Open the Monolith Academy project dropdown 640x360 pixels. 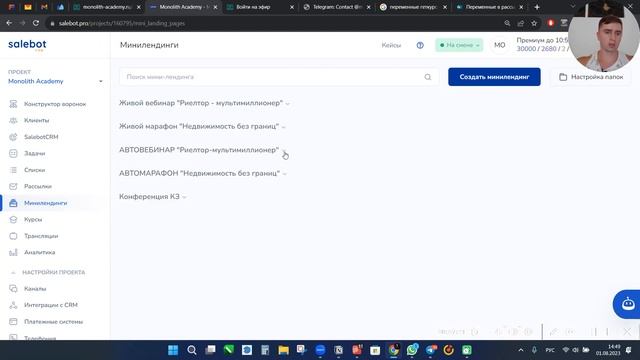coord(55,81)
